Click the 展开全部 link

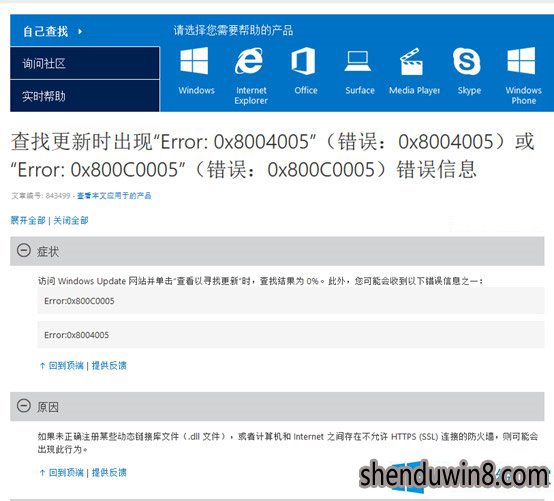(28, 220)
